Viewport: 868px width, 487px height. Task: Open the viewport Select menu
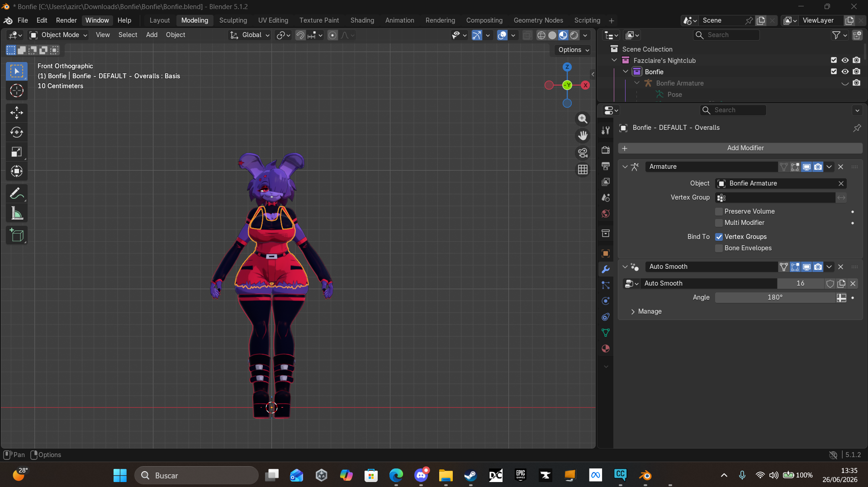tap(128, 35)
